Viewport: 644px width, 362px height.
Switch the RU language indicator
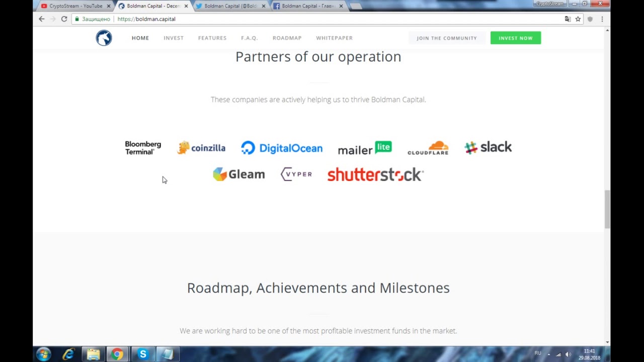[538, 353]
